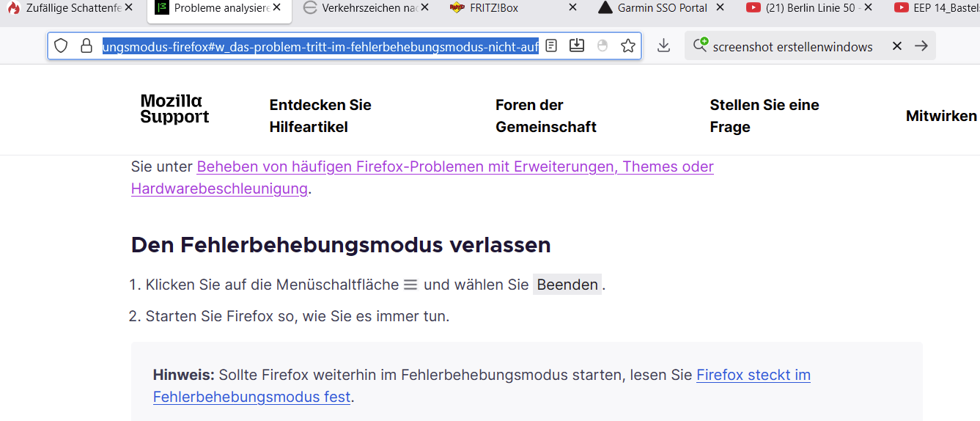Open the downloads panel arrow icon
Screen dimensions: 980x421
pos(664,45)
